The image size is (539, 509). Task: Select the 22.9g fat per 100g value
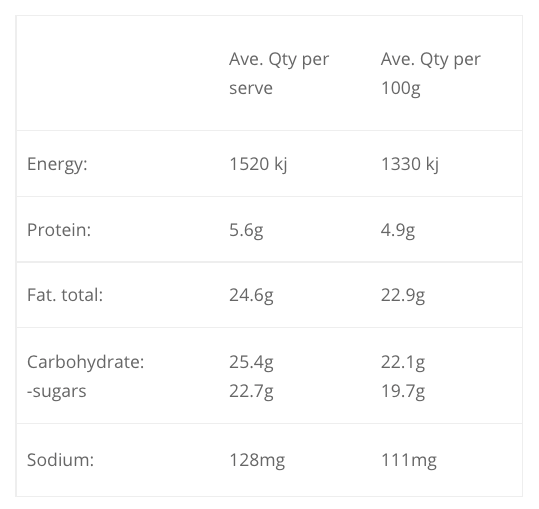coord(403,296)
